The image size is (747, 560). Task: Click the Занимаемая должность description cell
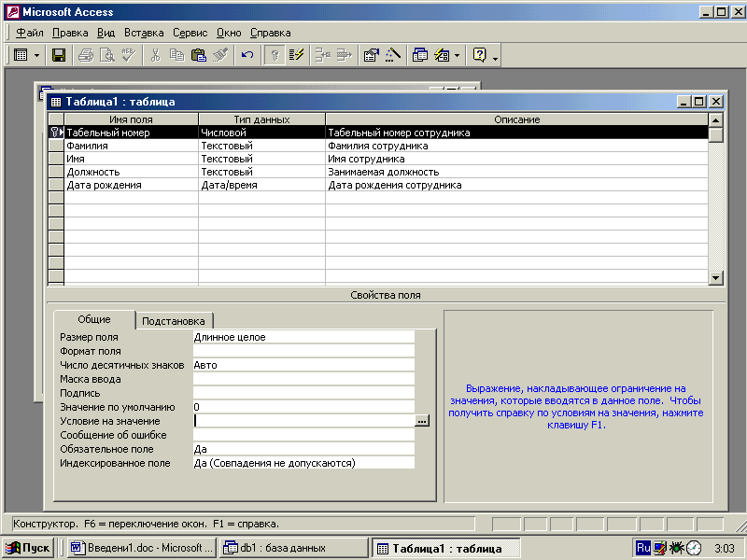tap(516, 172)
